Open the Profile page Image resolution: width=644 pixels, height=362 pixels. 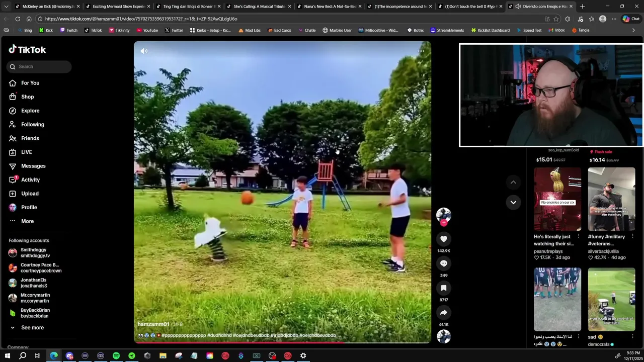pos(29,207)
